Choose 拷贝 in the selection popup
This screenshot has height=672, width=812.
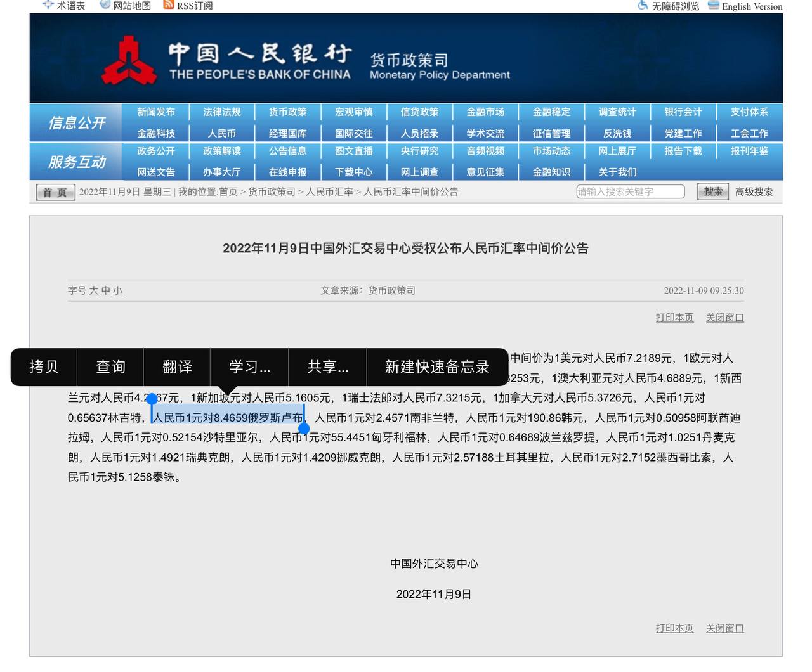point(44,367)
